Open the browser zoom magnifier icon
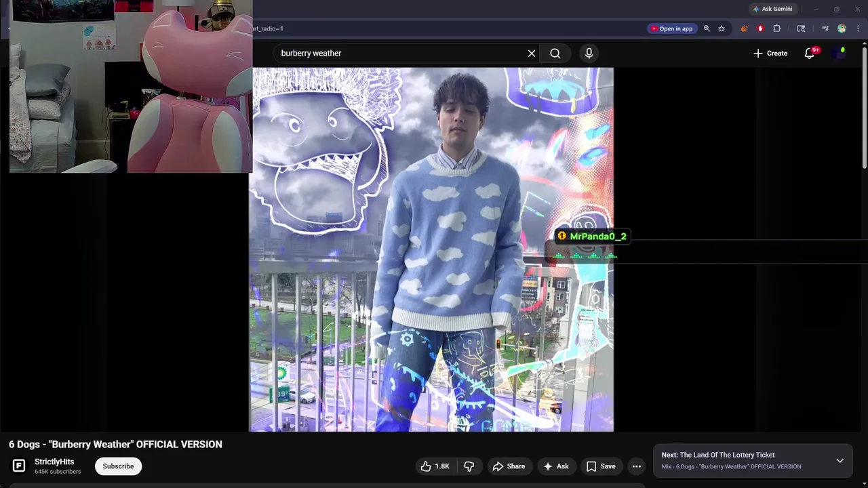Screen dimensions: 868x488 (x=707, y=28)
